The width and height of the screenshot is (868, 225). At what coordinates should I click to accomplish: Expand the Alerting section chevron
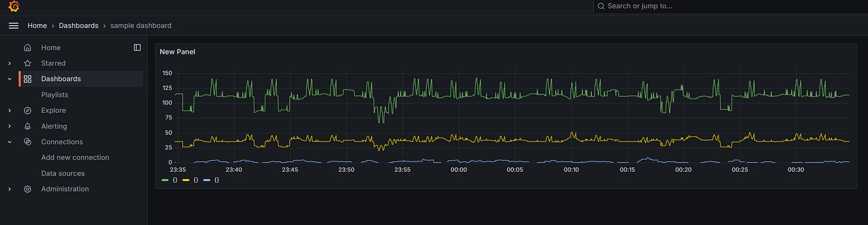click(9, 127)
